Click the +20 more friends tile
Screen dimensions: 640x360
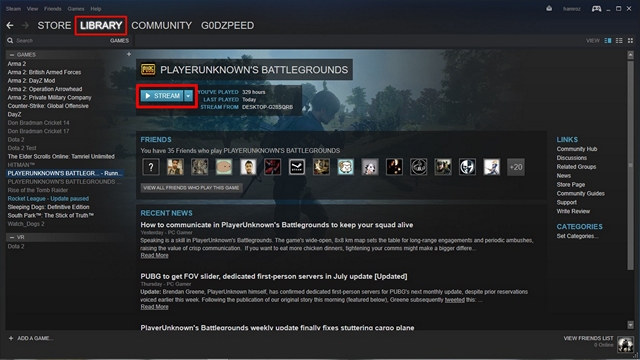point(516,167)
